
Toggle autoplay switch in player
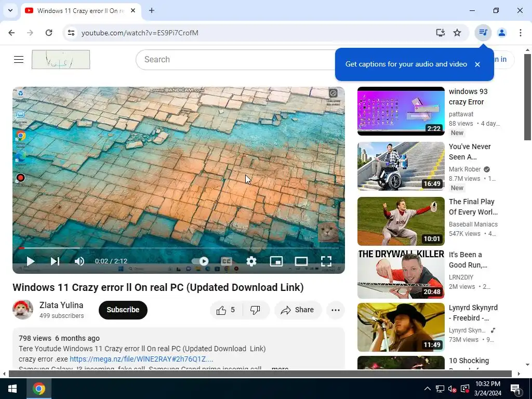[x=200, y=261]
